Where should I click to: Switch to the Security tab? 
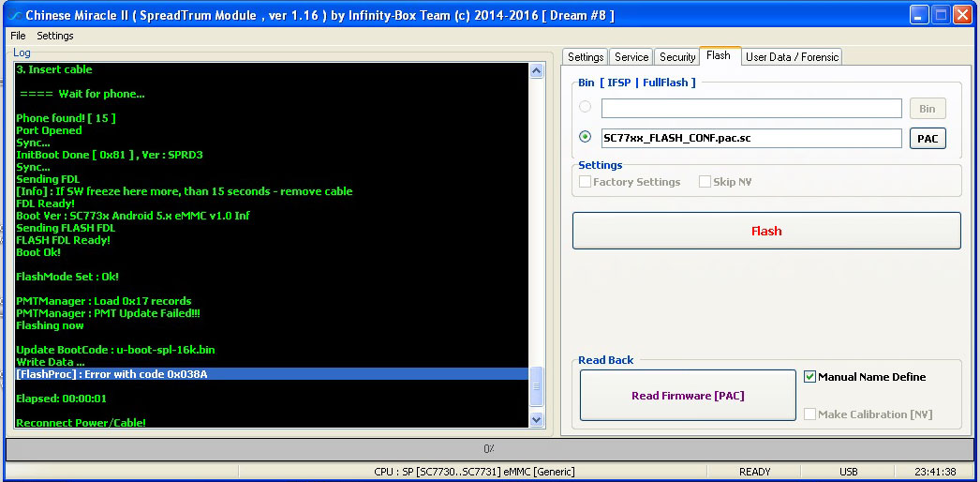pos(676,57)
